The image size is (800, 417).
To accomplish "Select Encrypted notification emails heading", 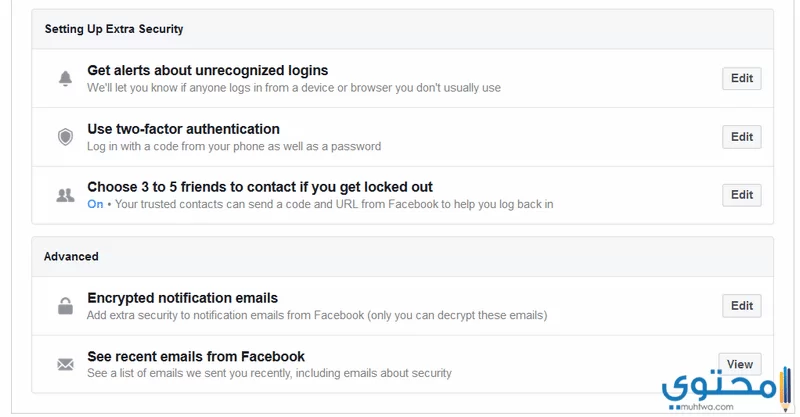I will [x=183, y=298].
